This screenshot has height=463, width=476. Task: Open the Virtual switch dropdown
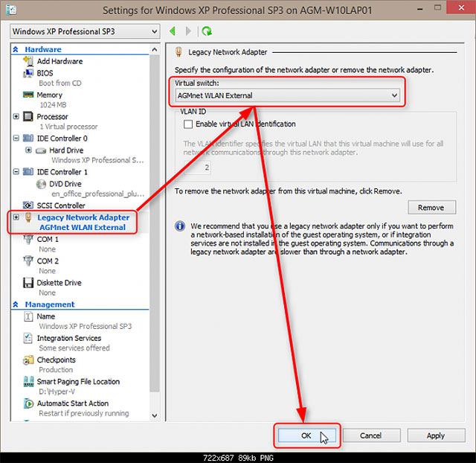(x=288, y=95)
